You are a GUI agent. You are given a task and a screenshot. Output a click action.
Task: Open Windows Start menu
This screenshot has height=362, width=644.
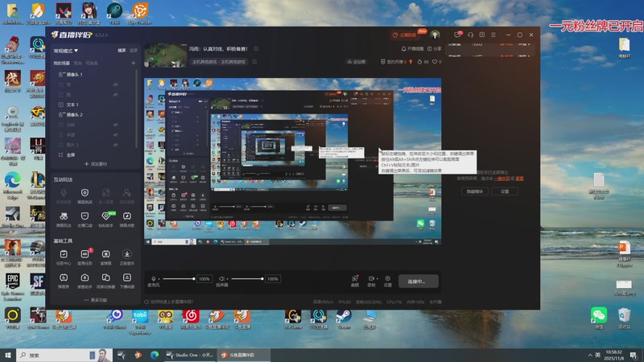(8, 355)
